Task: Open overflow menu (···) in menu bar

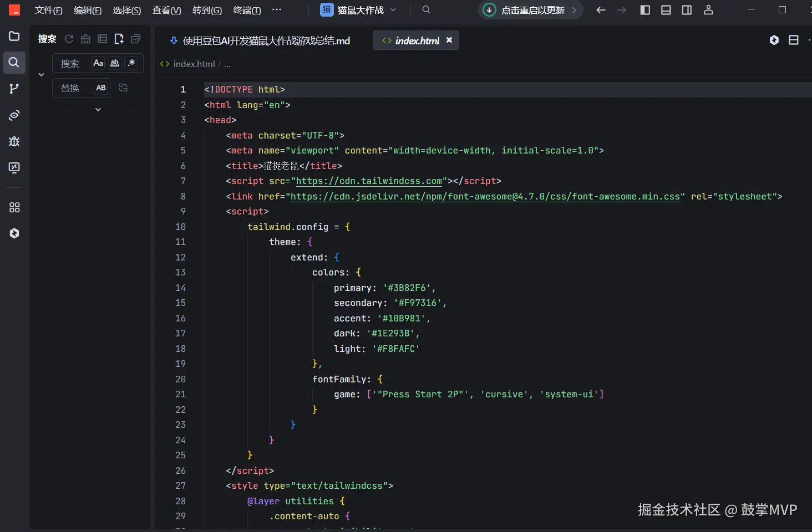Action: click(277, 10)
